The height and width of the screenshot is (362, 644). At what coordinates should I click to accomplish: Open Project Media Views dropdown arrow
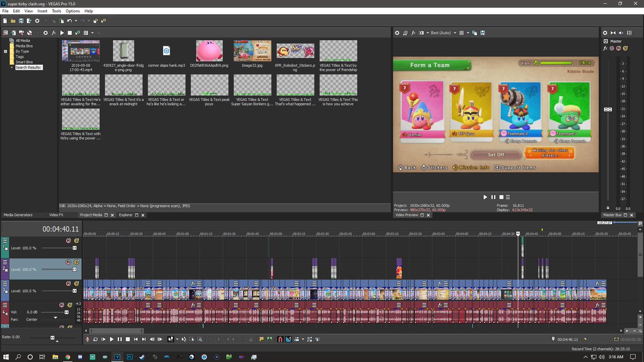(92, 33)
